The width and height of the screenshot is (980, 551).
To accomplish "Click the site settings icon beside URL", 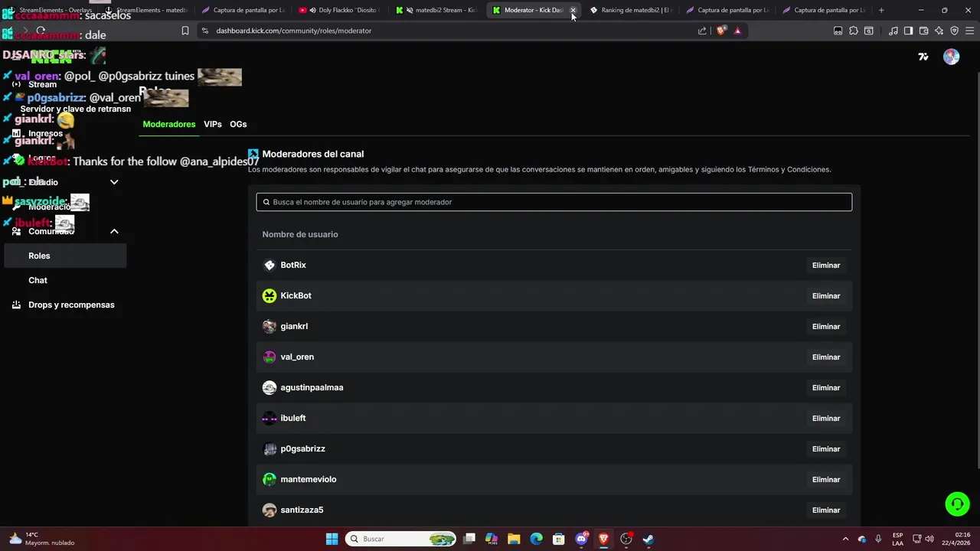I will [x=204, y=31].
